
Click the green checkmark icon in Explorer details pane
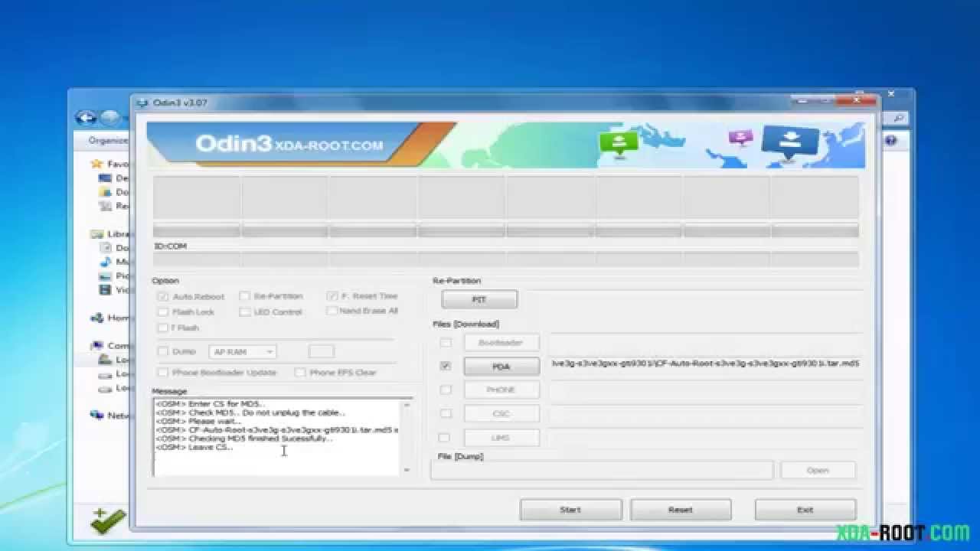(x=108, y=520)
